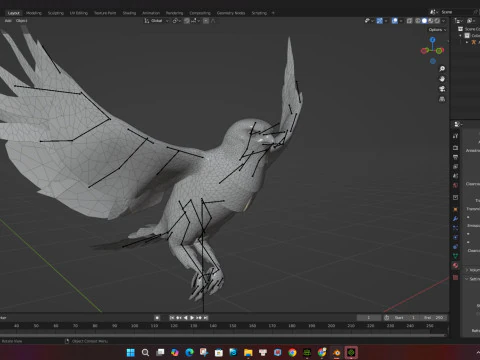Open the snapping options dropdown
The height and width of the screenshot is (360, 480).
click(195, 21)
